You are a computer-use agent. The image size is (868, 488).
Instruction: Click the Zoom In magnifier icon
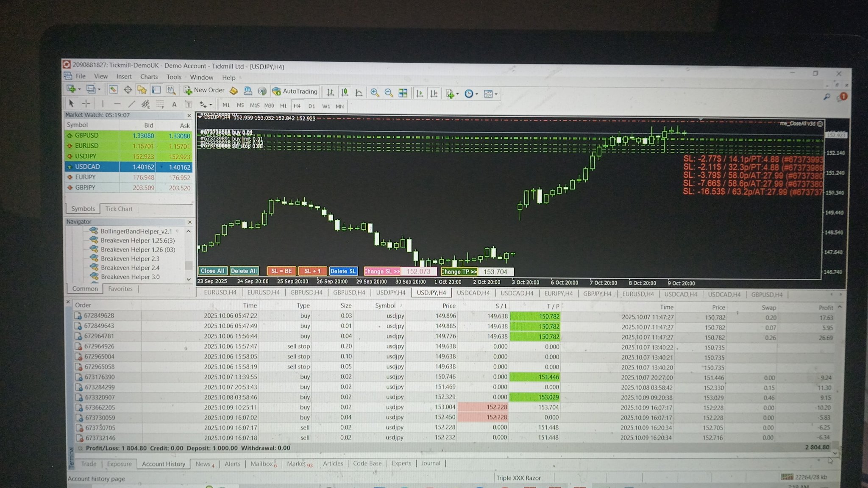point(374,93)
